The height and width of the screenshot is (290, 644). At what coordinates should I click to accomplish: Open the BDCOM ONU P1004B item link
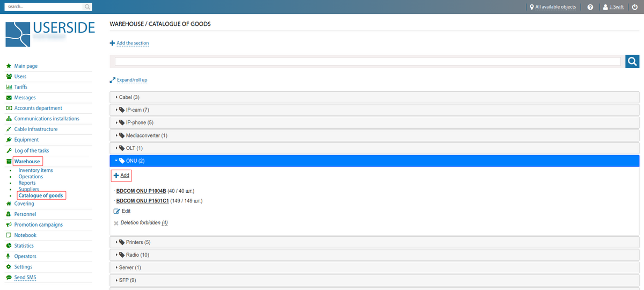click(x=141, y=191)
